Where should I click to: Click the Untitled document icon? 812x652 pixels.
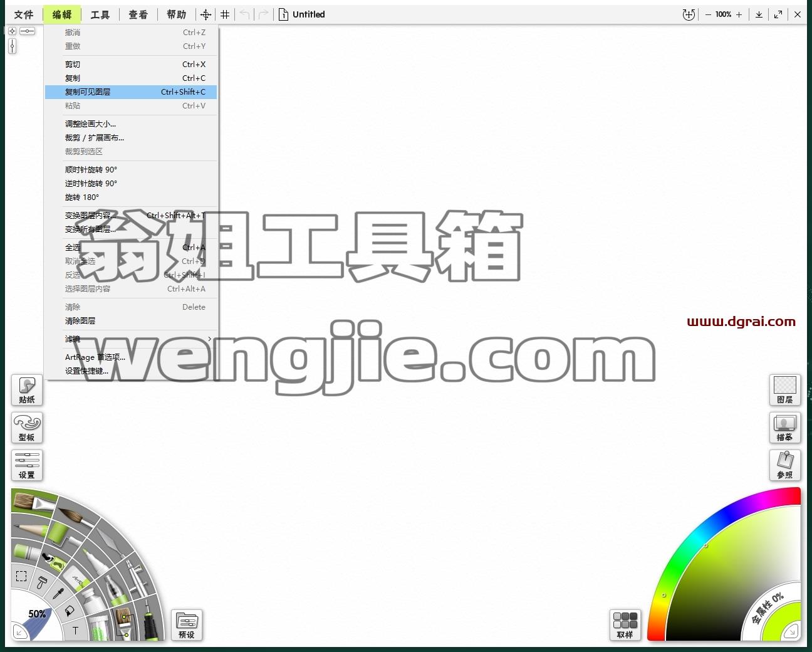283,14
